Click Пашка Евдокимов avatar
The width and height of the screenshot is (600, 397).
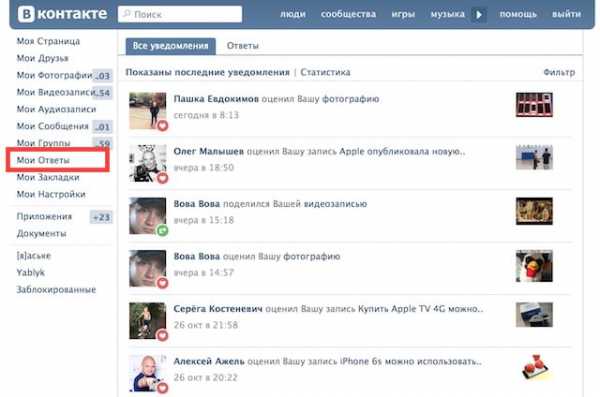pyautogui.click(x=147, y=111)
